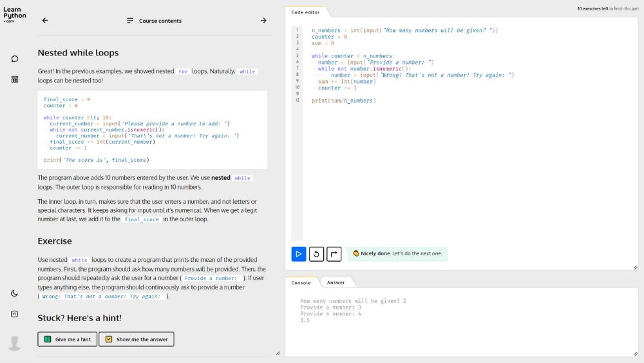Click the lesson panel resize handle
Screen dimensions: 644x363
[278, 353]
